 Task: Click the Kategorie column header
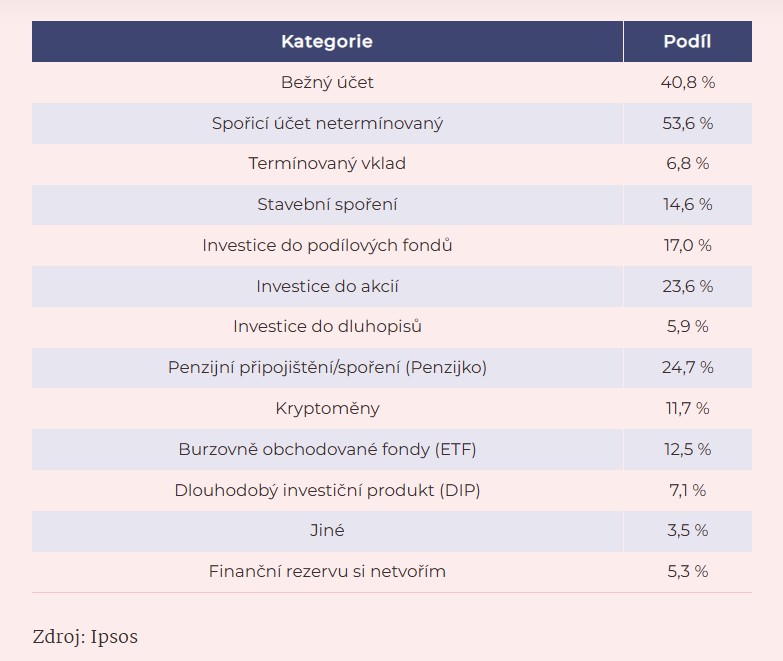click(x=327, y=42)
